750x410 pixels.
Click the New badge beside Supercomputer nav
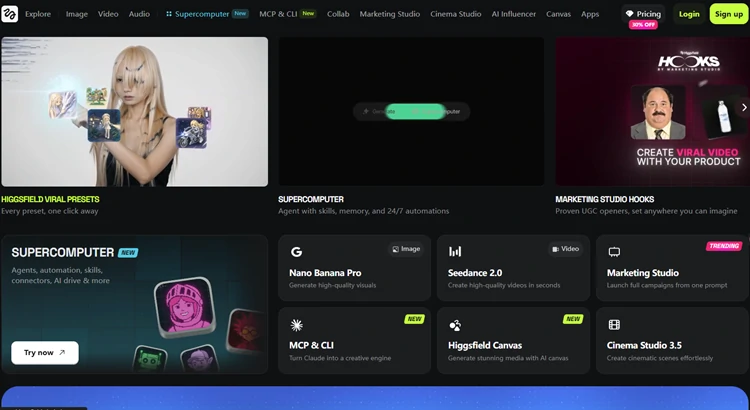240,13
